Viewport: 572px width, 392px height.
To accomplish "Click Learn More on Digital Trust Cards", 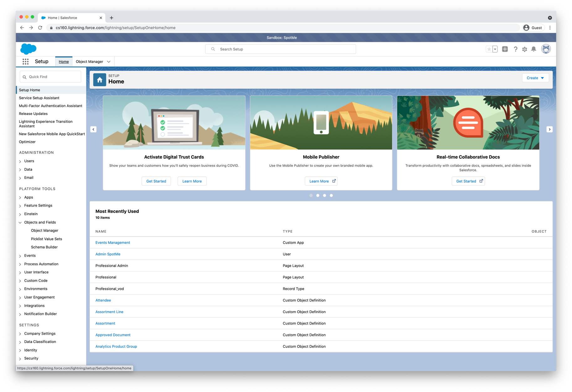I will tap(192, 181).
